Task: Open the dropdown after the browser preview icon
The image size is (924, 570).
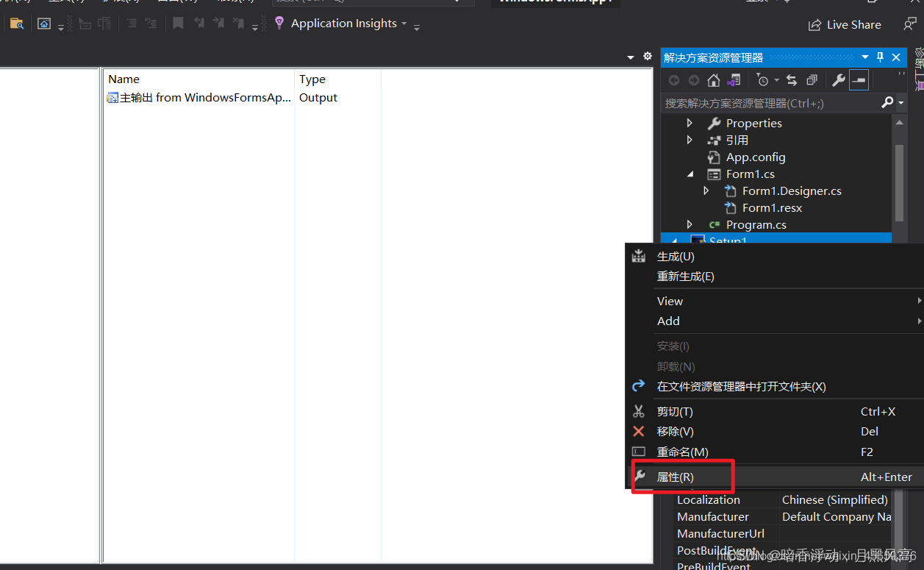Action: point(61,27)
